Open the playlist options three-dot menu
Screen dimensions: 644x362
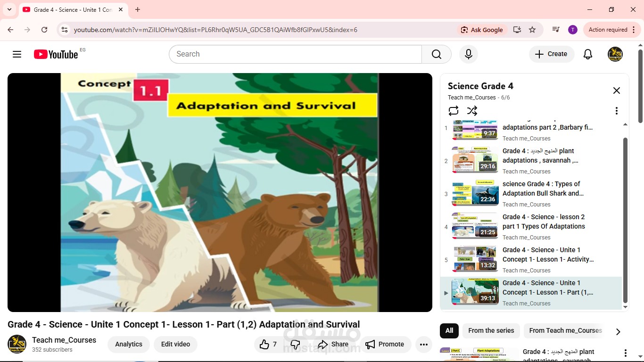(x=616, y=110)
